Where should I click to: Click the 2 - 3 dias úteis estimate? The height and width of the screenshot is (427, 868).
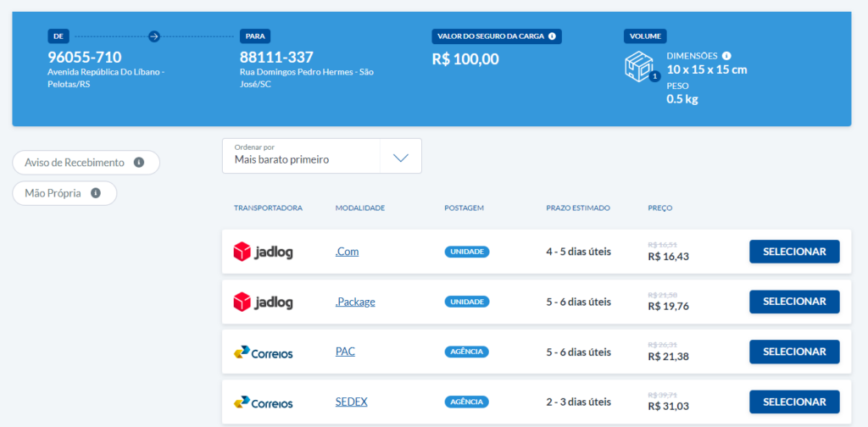pyautogui.click(x=578, y=402)
